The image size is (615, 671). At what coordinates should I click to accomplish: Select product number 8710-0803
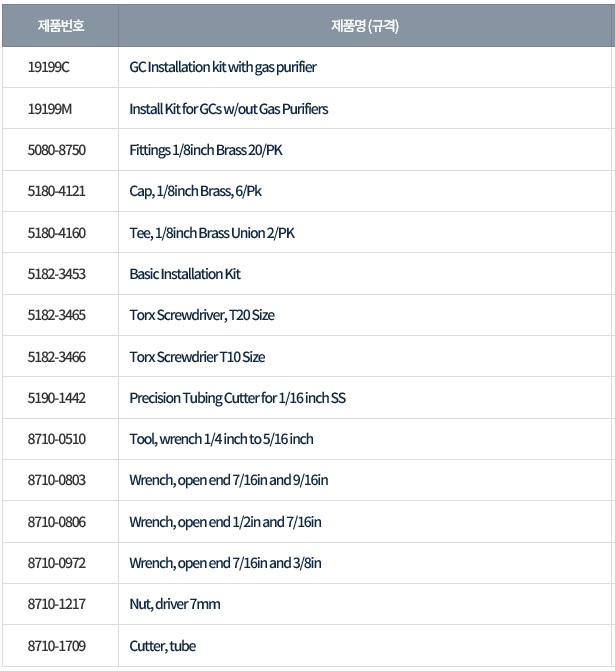point(57,480)
